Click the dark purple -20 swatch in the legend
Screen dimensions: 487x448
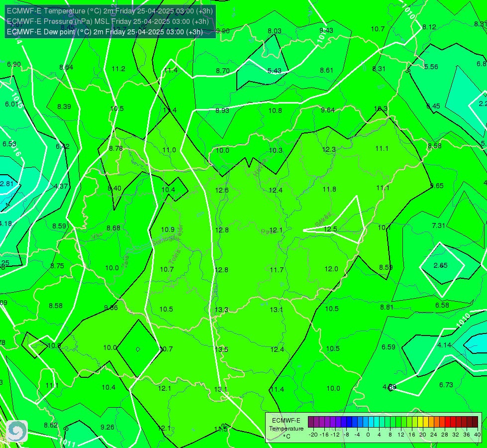pos(311,422)
